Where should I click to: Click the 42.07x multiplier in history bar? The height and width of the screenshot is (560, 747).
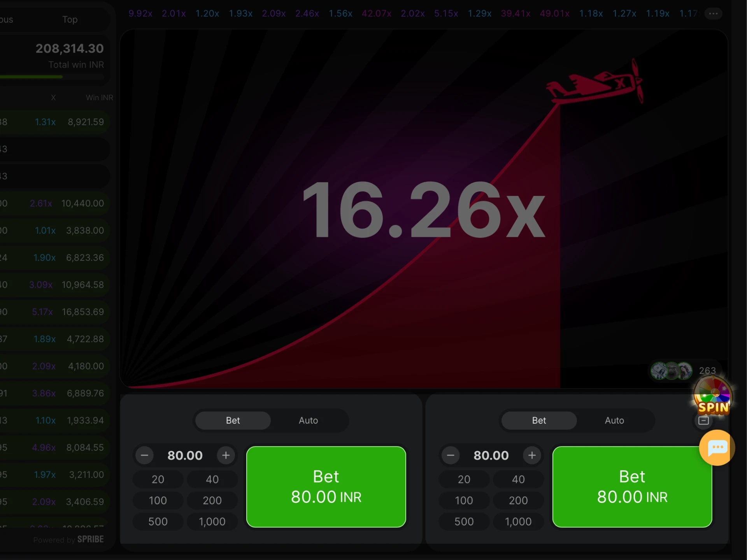pyautogui.click(x=376, y=14)
